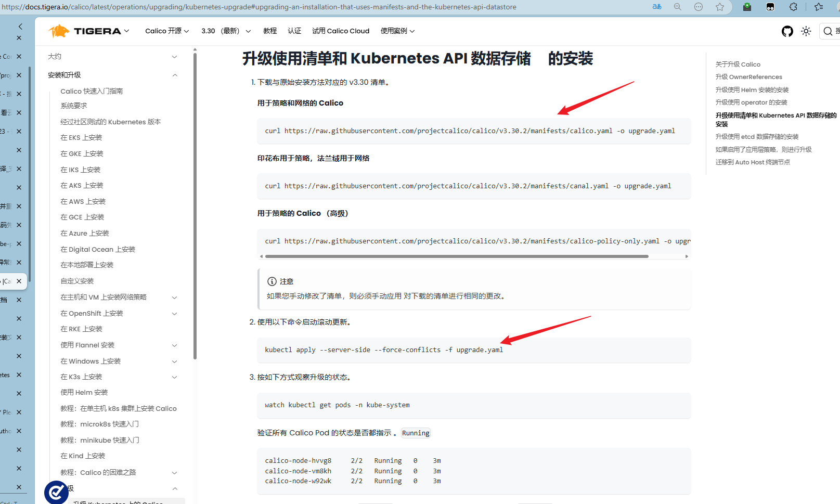Viewport: 840px width, 504px height.
Task: Open 在 Azure 上安装 page
Action: [x=85, y=234]
